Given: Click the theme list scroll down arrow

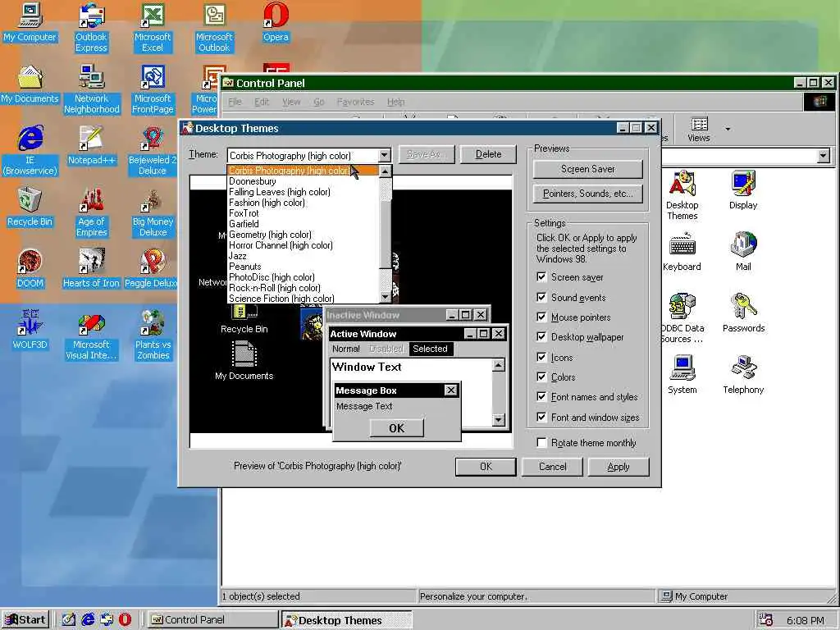Looking at the screenshot, I should click(386, 297).
